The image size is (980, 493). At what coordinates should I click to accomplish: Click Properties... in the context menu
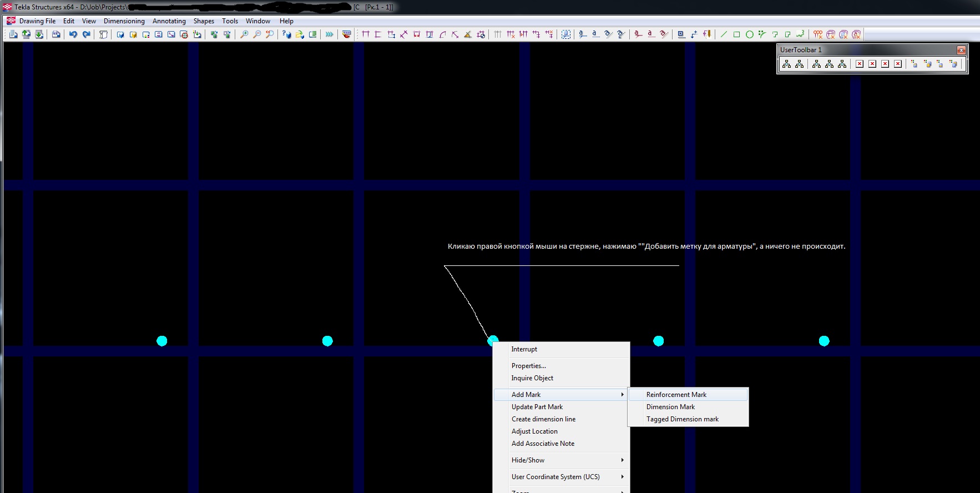coord(528,366)
